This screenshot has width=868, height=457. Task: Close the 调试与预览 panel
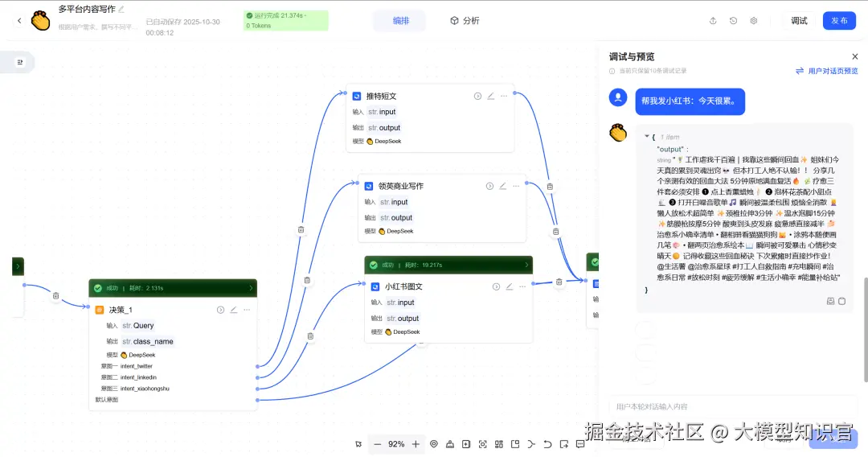[x=854, y=56]
